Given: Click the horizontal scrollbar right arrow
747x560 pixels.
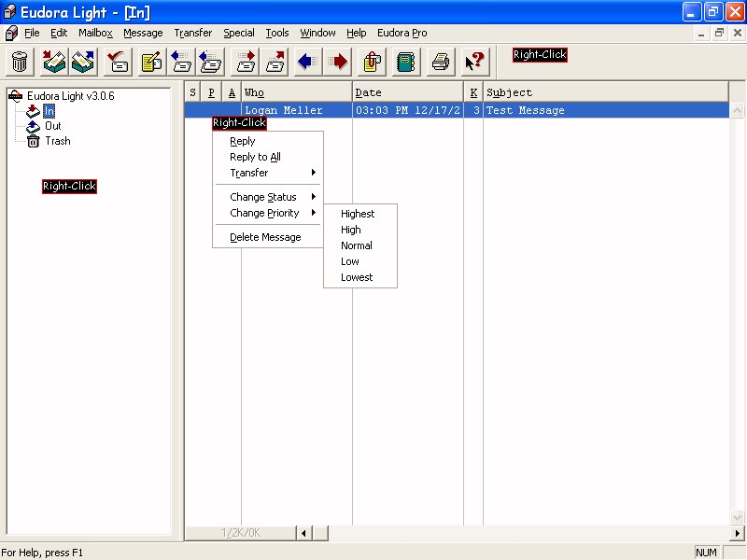Looking at the screenshot, I should [737, 533].
